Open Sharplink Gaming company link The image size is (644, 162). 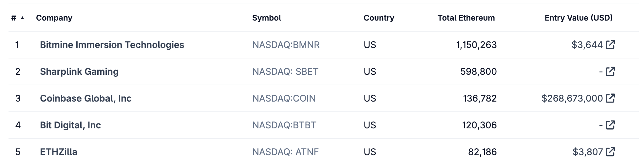[79, 72]
